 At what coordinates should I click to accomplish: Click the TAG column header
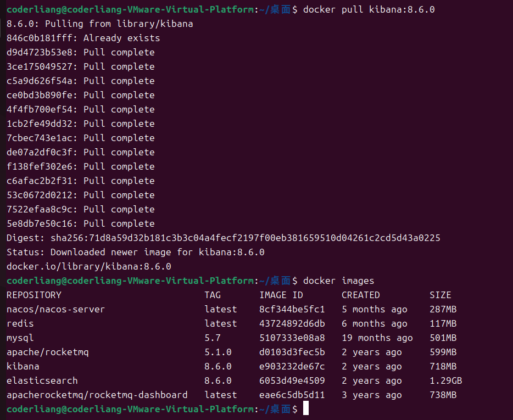[x=213, y=295]
